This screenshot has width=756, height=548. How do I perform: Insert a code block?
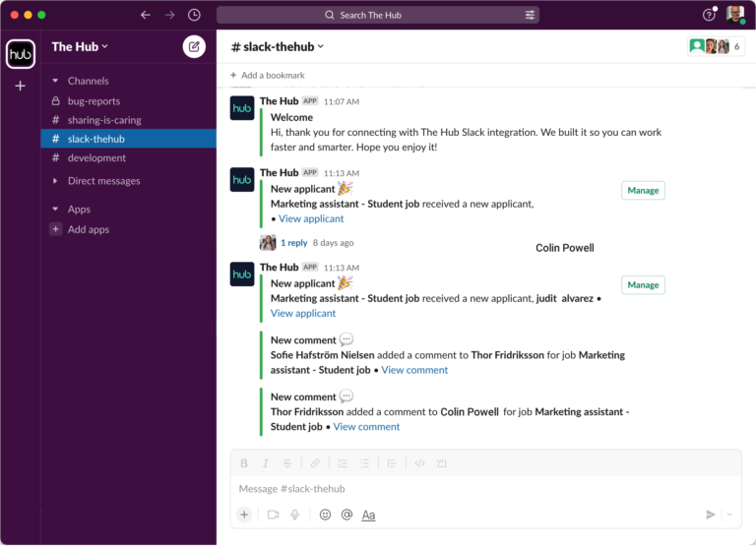coord(442,463)
